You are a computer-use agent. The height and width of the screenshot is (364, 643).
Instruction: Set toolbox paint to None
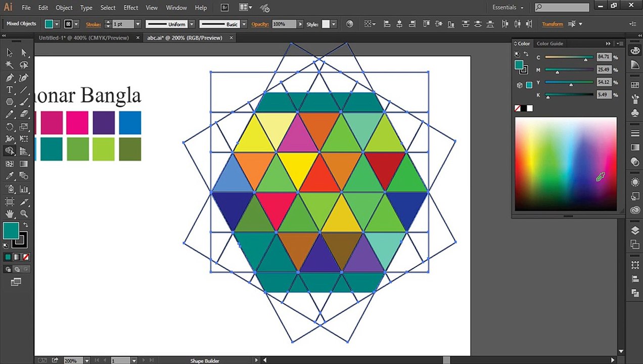click(x=26, y=257)
